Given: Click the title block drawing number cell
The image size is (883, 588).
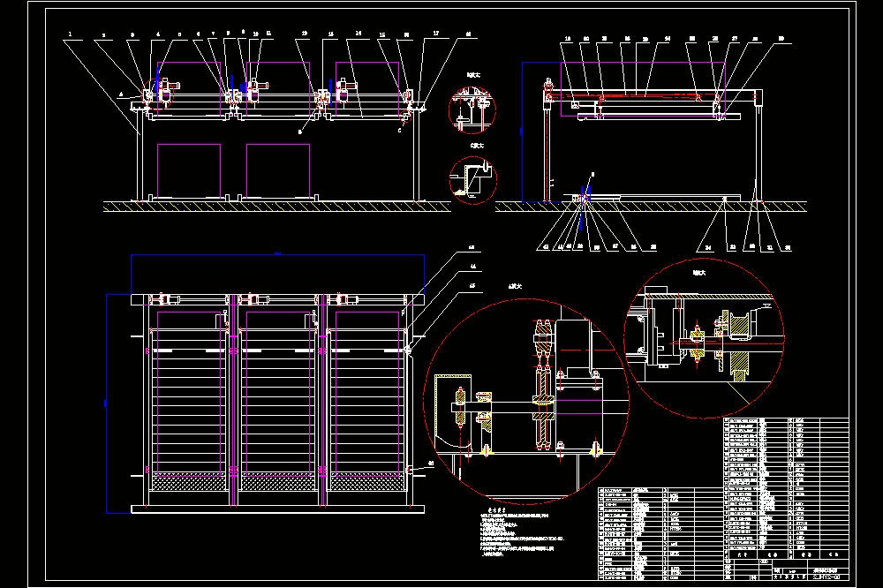Looking at the screenshot, I should [830, 577].
